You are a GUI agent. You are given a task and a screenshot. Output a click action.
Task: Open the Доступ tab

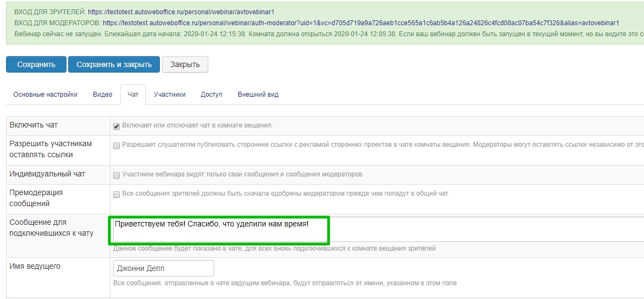(x=212, y=95)
